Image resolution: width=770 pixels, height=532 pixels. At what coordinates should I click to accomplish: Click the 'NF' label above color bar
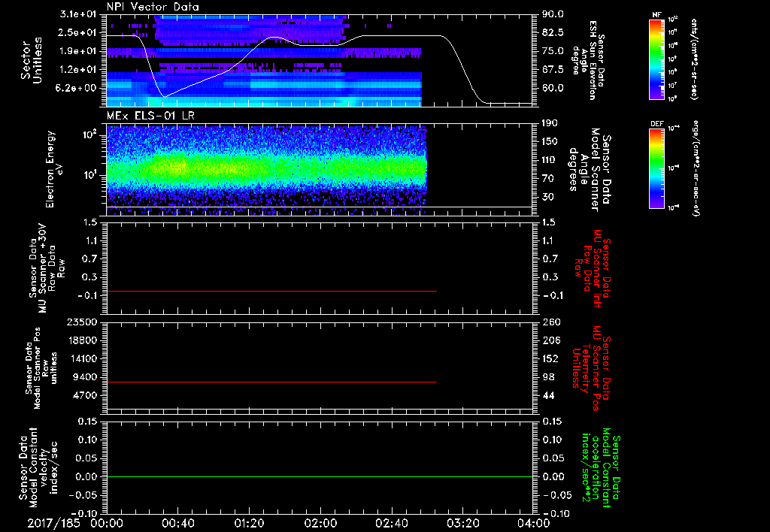[x=656, y=15]
